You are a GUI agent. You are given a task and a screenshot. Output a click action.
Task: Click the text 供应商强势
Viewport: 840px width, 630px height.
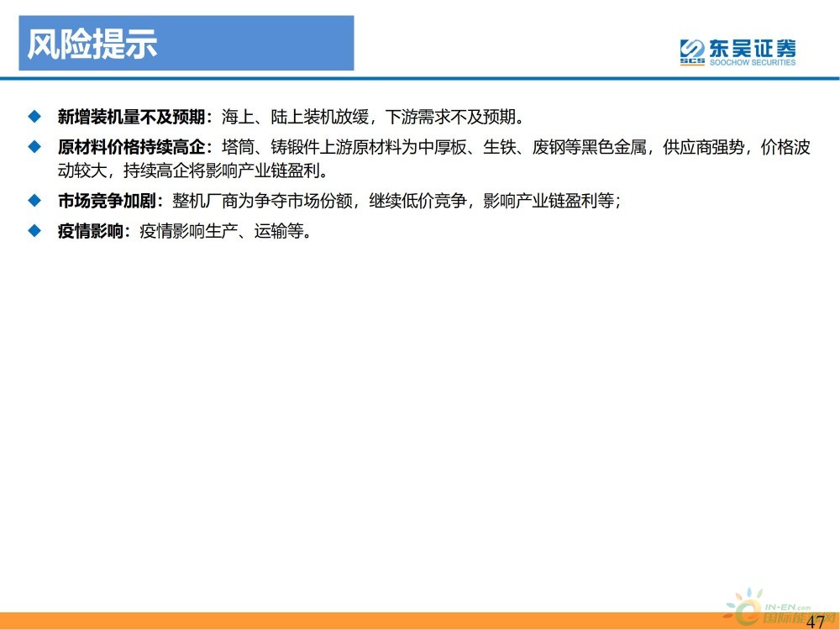coord(703,147)
